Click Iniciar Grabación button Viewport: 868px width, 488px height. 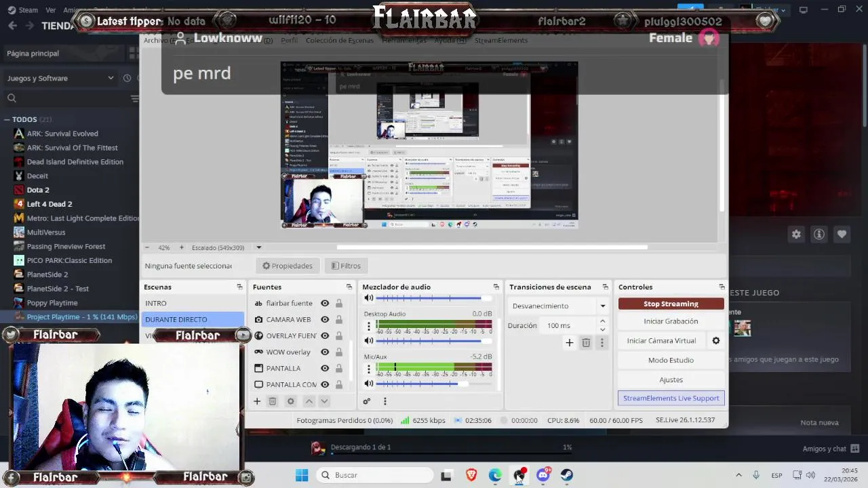coord(671,321)
